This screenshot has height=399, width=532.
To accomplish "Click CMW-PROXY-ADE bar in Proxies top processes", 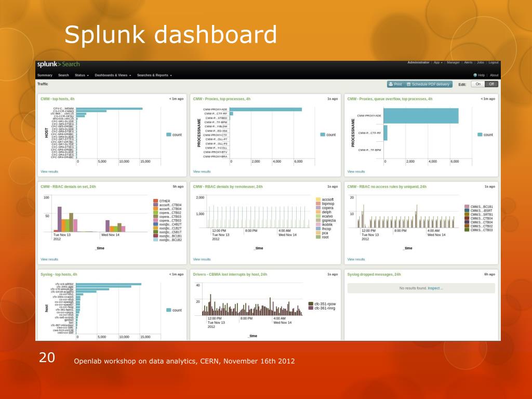I will (x=265, y=109).
